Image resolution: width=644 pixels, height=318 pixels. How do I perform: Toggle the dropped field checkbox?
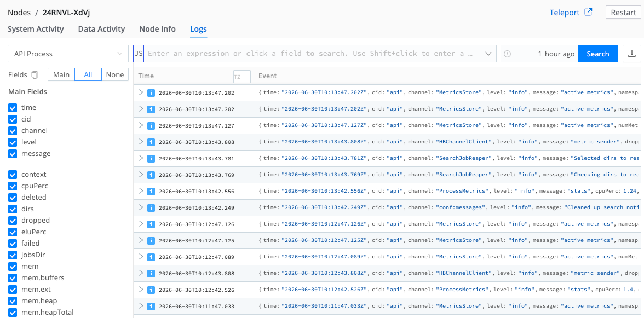click(x=12, y=221)
